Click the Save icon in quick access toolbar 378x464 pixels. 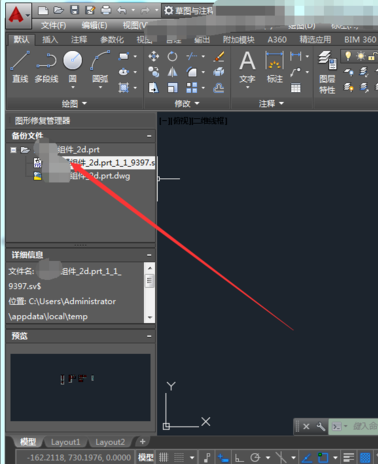point(74,11)
